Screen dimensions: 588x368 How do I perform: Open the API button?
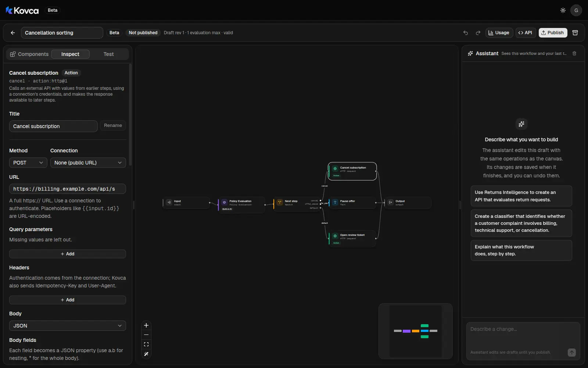[526, 33]
